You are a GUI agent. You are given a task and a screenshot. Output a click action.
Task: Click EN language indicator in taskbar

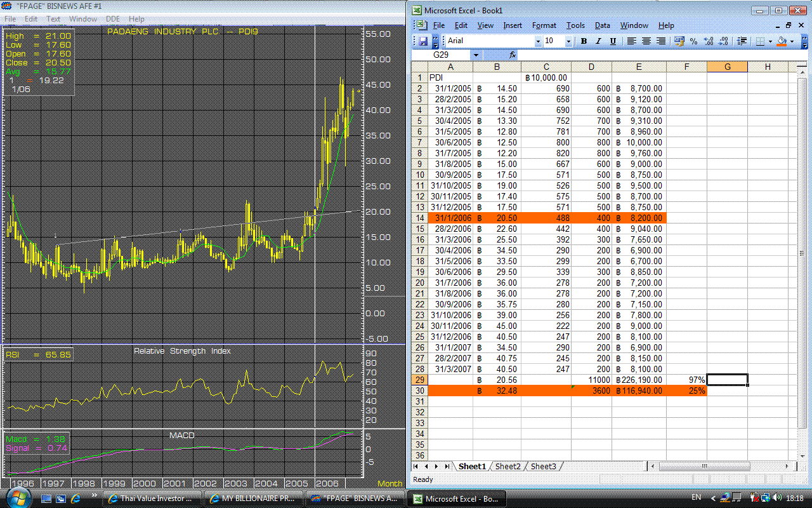(x=696, y=498)
